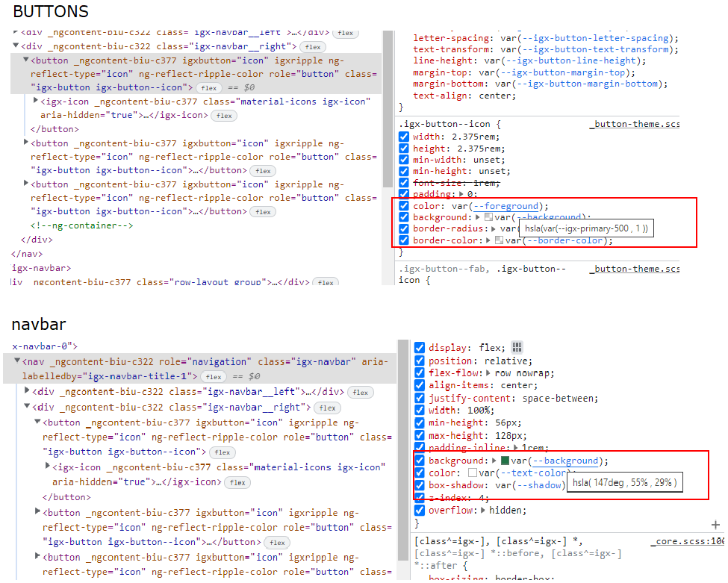Select the closing </nav> tag row in the BUTTONS panel
Screen dimensions: 728x583
27,254
